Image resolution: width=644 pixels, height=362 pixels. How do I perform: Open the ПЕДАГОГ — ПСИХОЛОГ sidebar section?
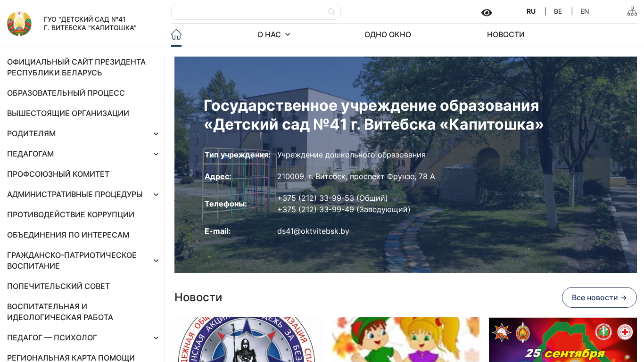(52, 337)
